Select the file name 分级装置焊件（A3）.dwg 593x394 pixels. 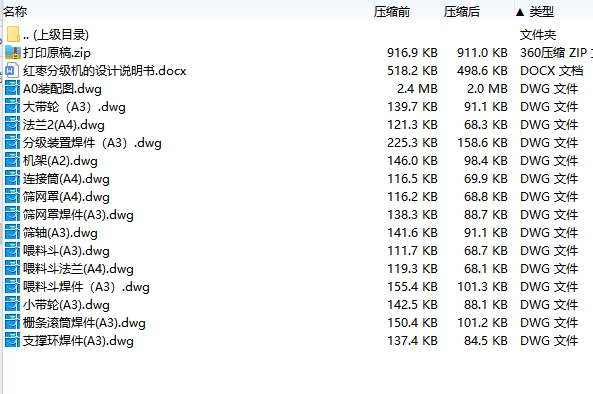click(92, 143)
